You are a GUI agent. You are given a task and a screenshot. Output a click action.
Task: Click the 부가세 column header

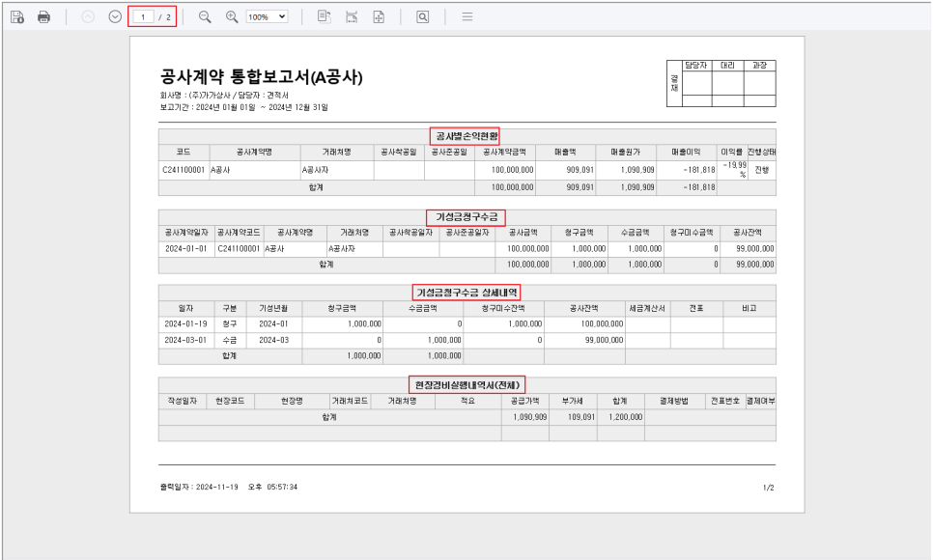[573, 401]
